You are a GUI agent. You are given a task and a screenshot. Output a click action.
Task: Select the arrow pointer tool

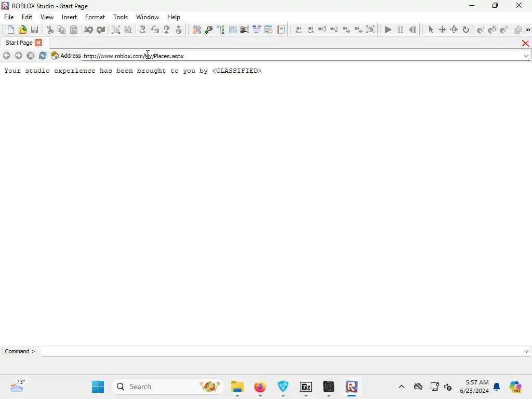[431, 30]
